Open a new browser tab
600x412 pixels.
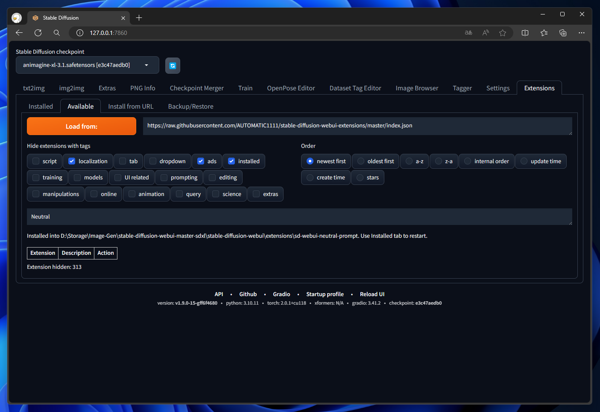(x=139, y=18)
